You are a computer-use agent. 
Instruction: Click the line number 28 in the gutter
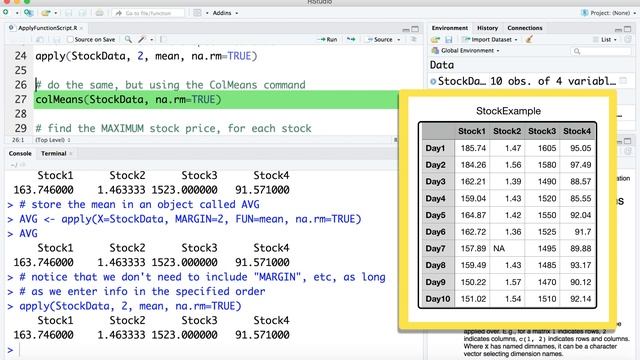(x=20, y=113)
